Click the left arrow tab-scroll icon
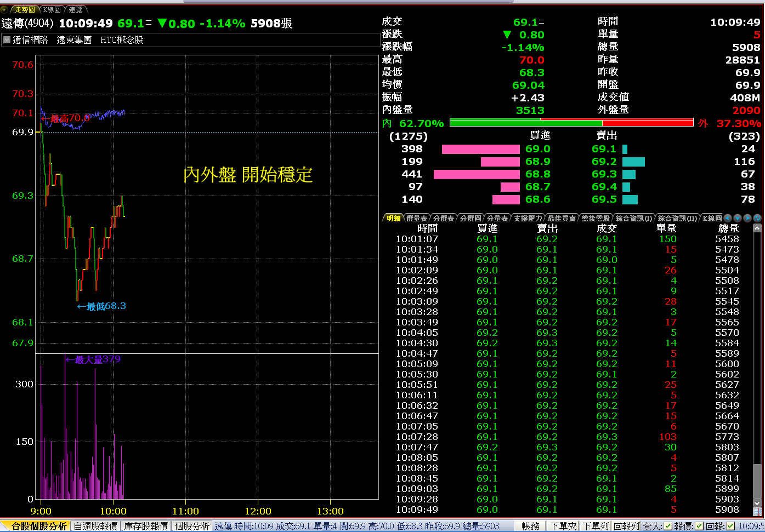 pos(728,218)
